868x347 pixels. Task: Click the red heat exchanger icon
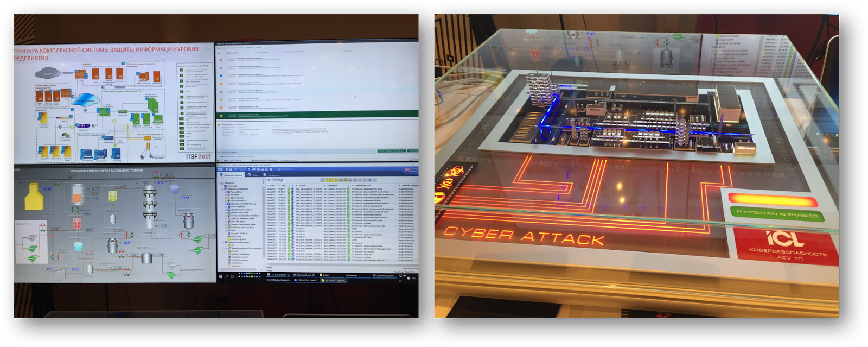pyautogui.click(x=76, y=223)
